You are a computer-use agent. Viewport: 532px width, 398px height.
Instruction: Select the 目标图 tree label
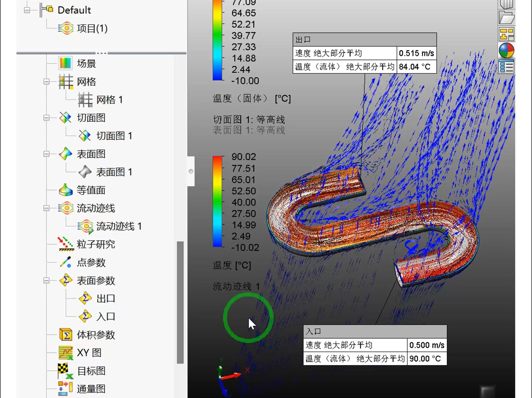(x=91, y=371)
